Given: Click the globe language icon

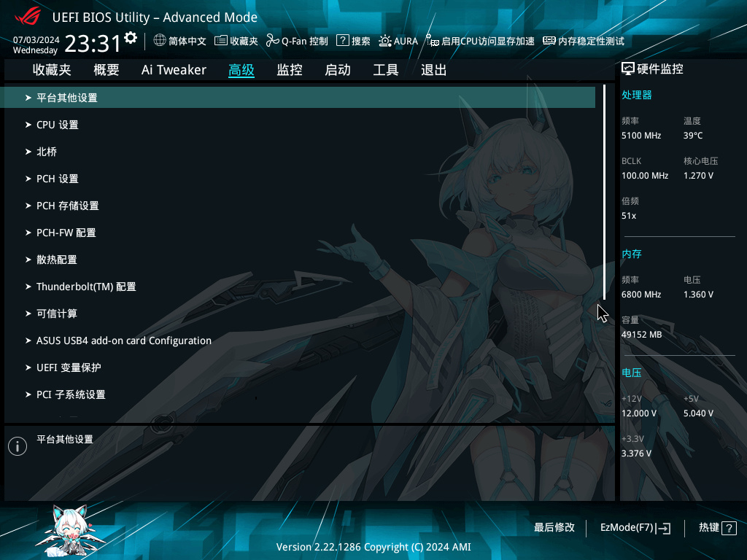Looking at the screenshot, I should coord(160,41).
